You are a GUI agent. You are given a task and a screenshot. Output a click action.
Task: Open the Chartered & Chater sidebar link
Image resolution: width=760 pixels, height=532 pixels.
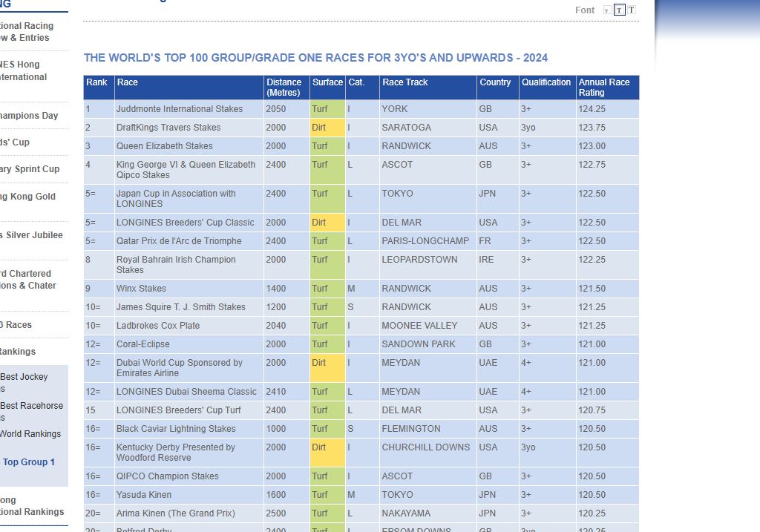[x=27, y=280]
